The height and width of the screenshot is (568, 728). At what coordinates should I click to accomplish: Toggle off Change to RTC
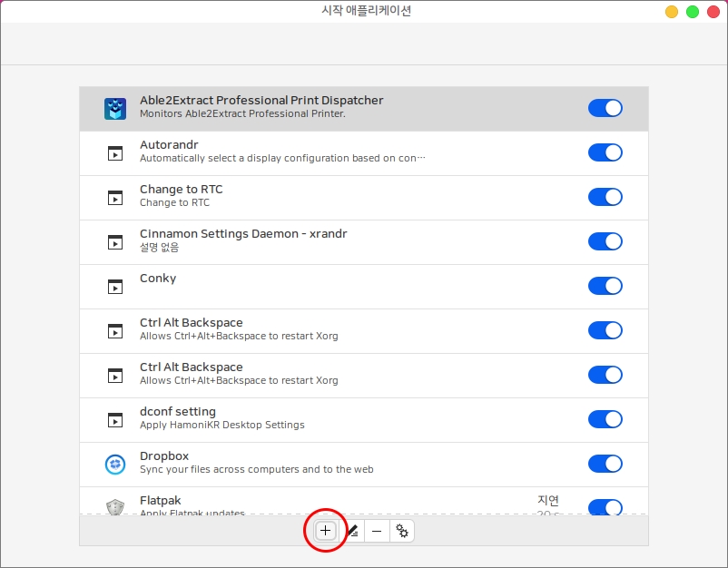click(x=605, y=198)
